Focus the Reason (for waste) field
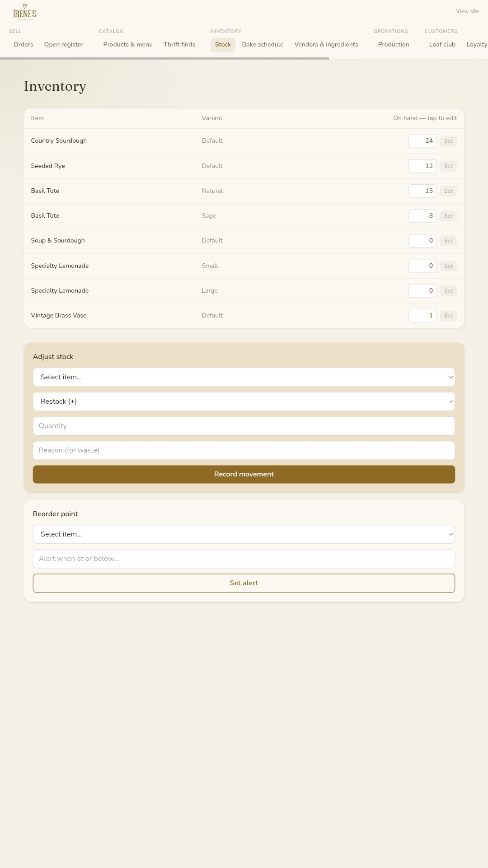488x868 pixels. point(244,450)
